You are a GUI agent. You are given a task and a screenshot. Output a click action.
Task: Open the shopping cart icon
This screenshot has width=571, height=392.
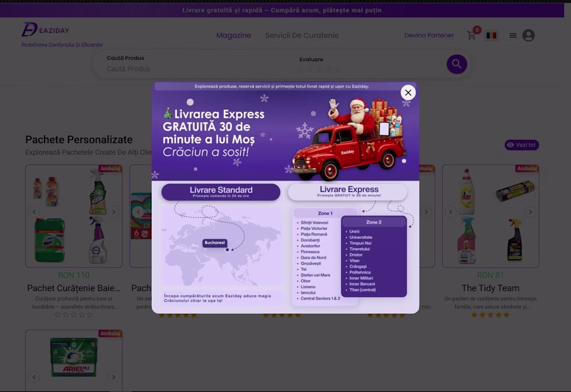point(471,35)
